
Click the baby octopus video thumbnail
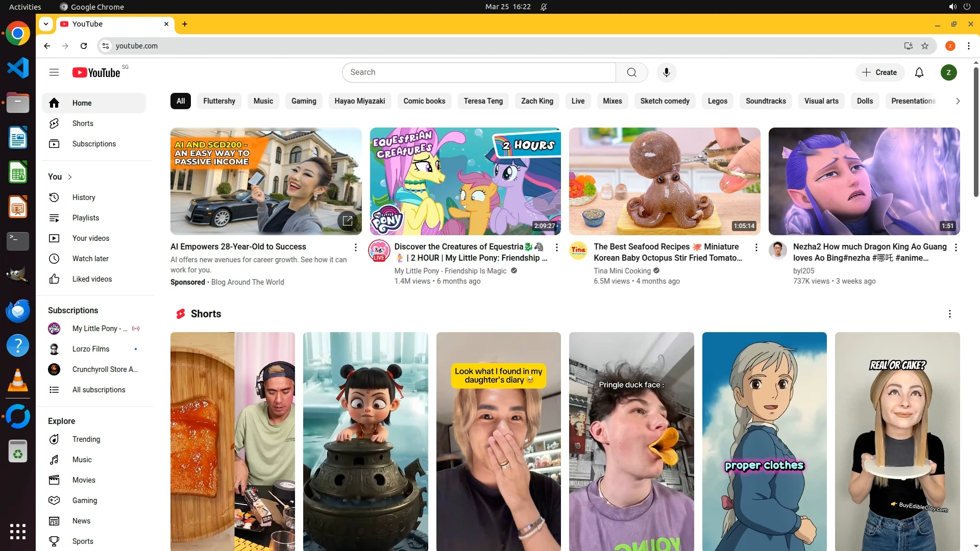click(x=664, y=181)
